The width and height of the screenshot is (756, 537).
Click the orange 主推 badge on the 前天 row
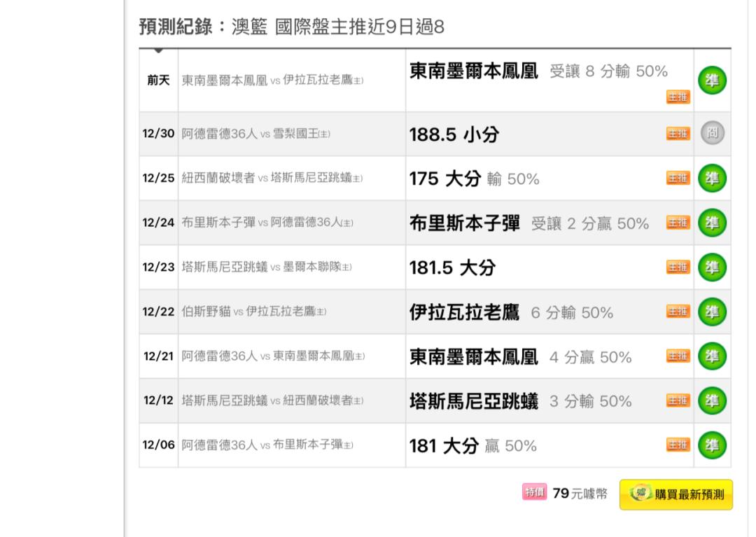pos(678,97)
